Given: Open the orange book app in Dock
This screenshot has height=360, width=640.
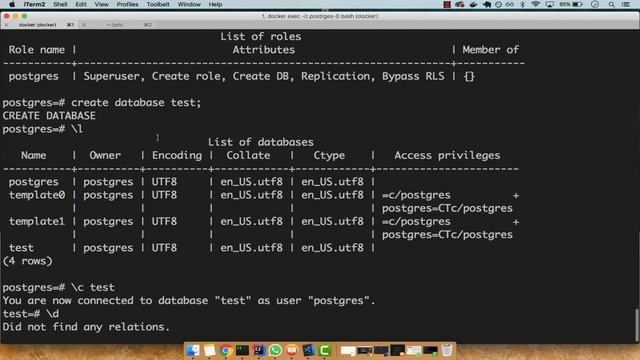Looking at the screenshot, I should coord(291,350).
